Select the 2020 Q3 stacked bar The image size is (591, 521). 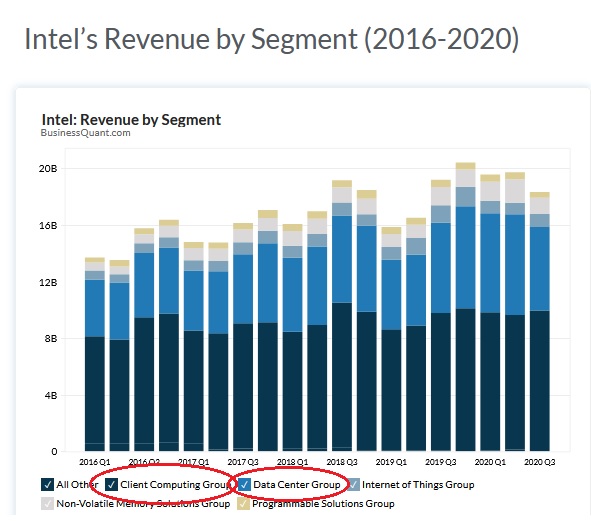click(x=540, y=322)
